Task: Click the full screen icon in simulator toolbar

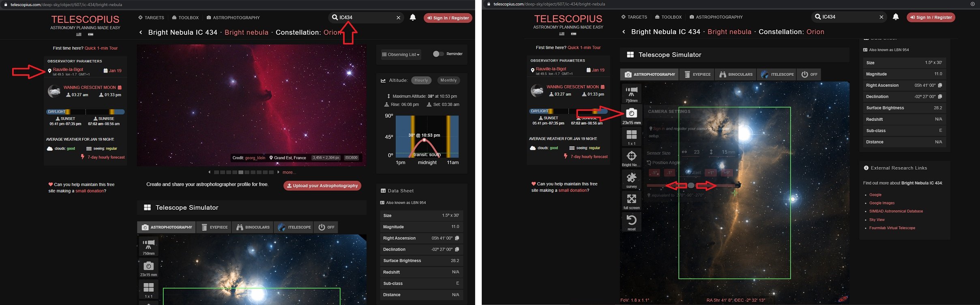Action: click(631, 201)
